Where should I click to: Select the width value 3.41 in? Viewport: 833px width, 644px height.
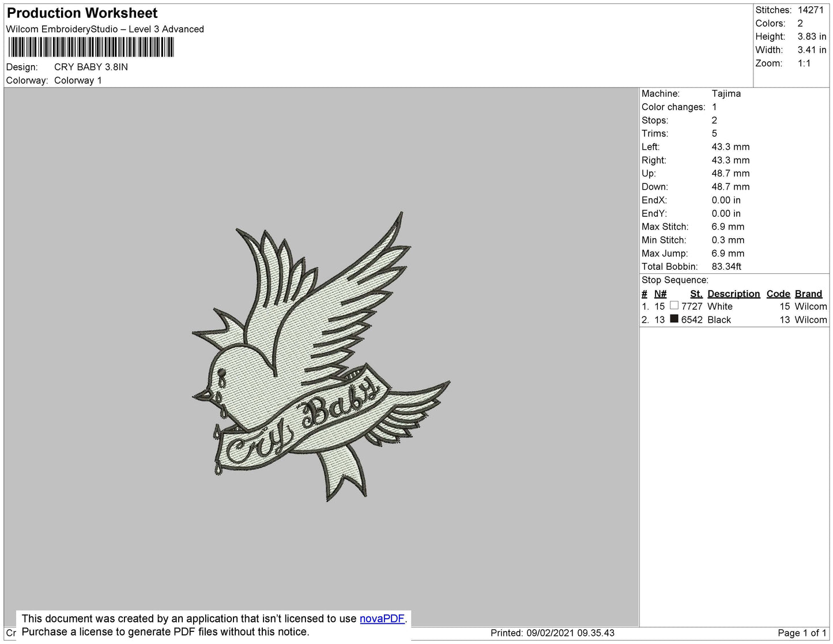point(812,50)
